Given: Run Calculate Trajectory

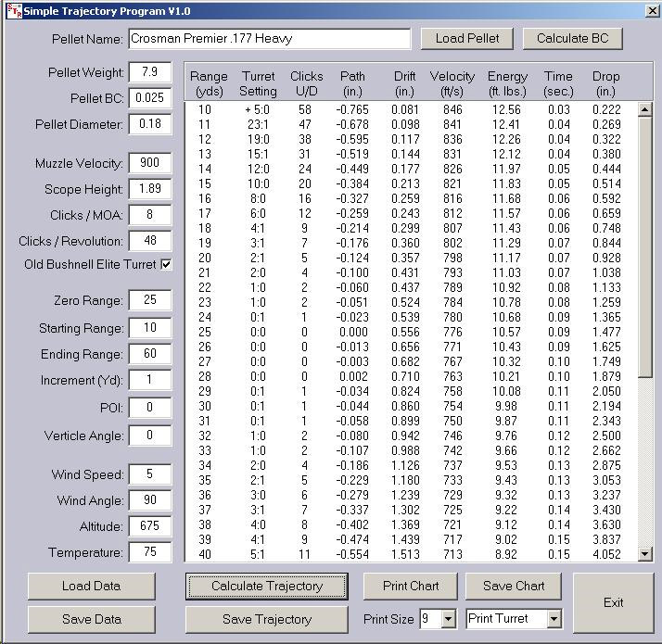Looking at the screenshot, I should click(x=267, y=586).
